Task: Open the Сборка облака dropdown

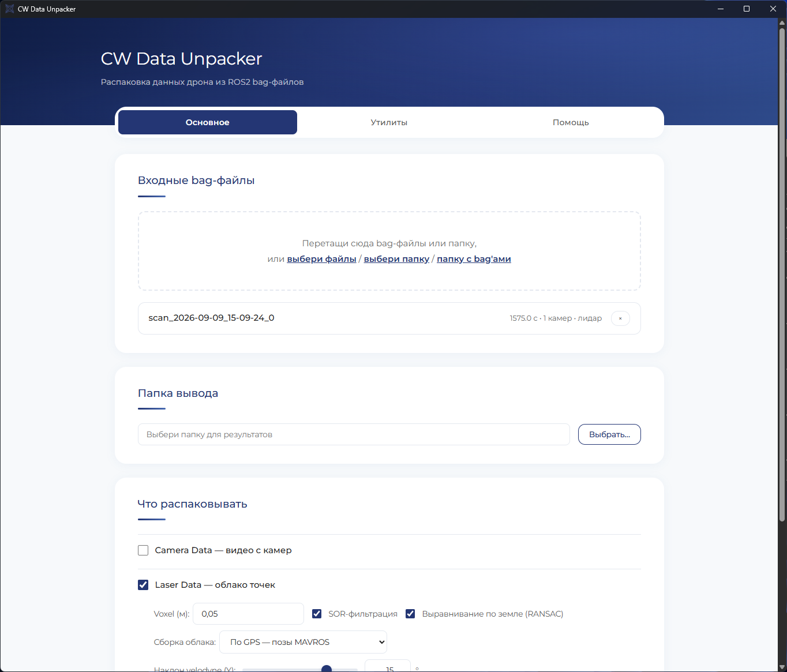Action: pyautogui.click(x=303, y=642)
